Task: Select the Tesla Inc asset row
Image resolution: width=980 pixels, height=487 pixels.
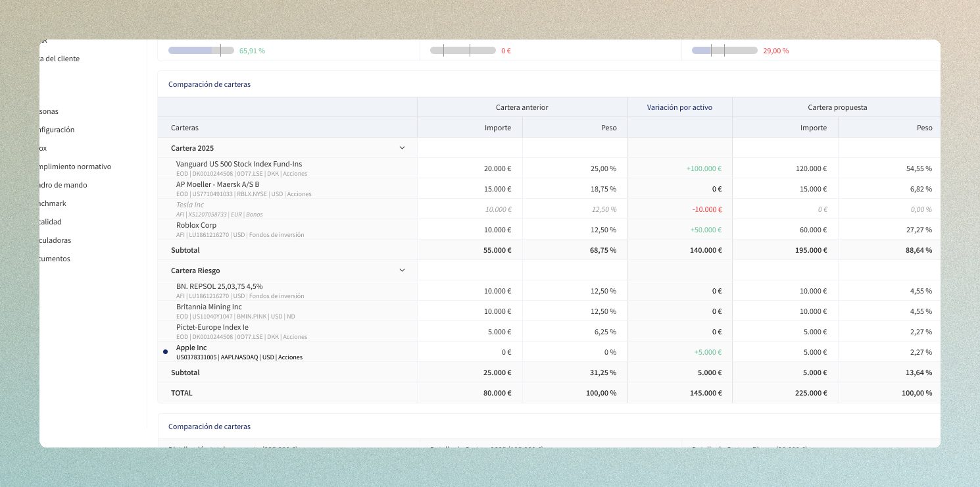Action: pos(190,205)
